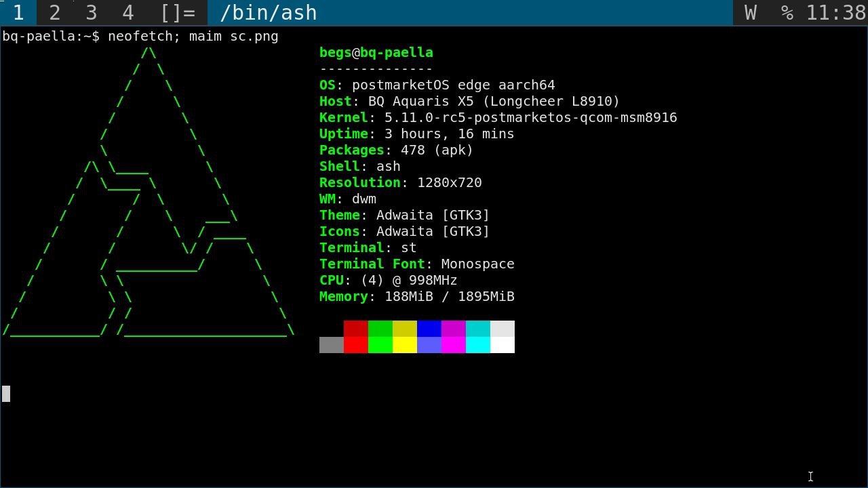Click the 'Resolution: 1280x720' line
Screen dimensions: 868x488
point(401,182)
